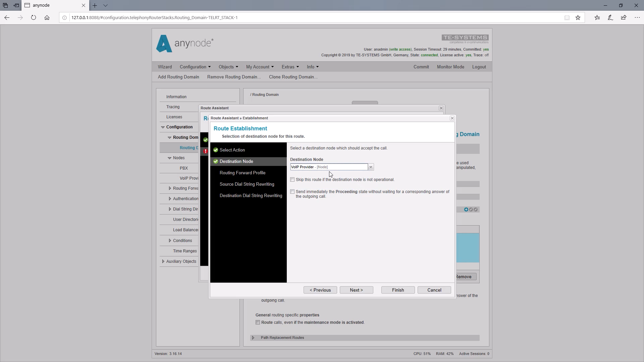Enable send Proceeding state immediately checkbox
The image size is (644, 362).
tap(292, 192)
